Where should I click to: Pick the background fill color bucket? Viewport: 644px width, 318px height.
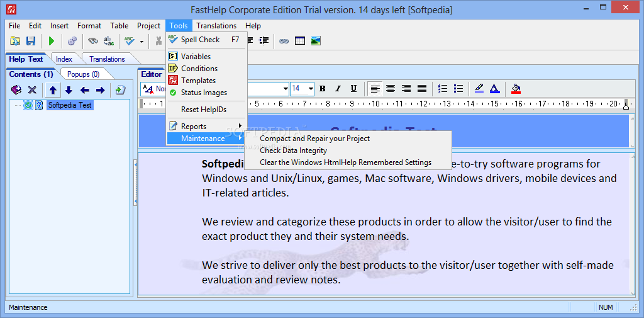coord(516,88)
